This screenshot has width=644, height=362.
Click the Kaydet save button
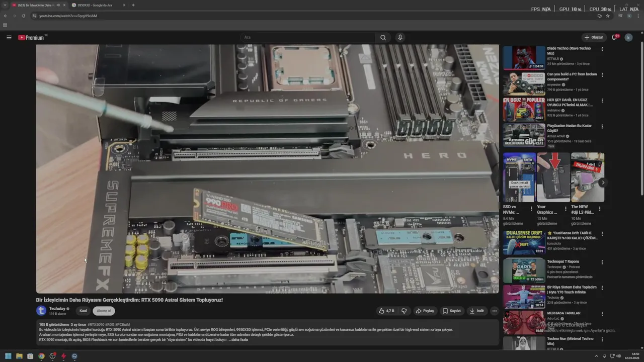451,311
